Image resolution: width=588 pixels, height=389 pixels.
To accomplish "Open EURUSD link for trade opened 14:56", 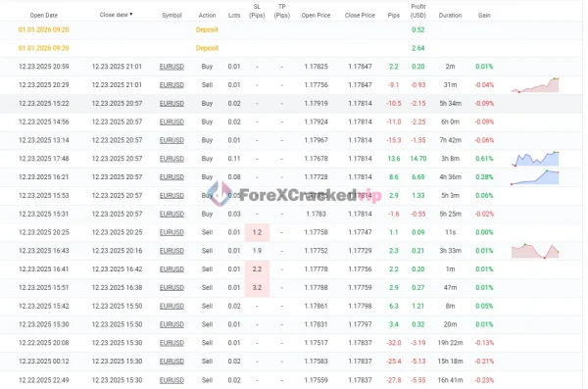I will (x=171, y=122).
